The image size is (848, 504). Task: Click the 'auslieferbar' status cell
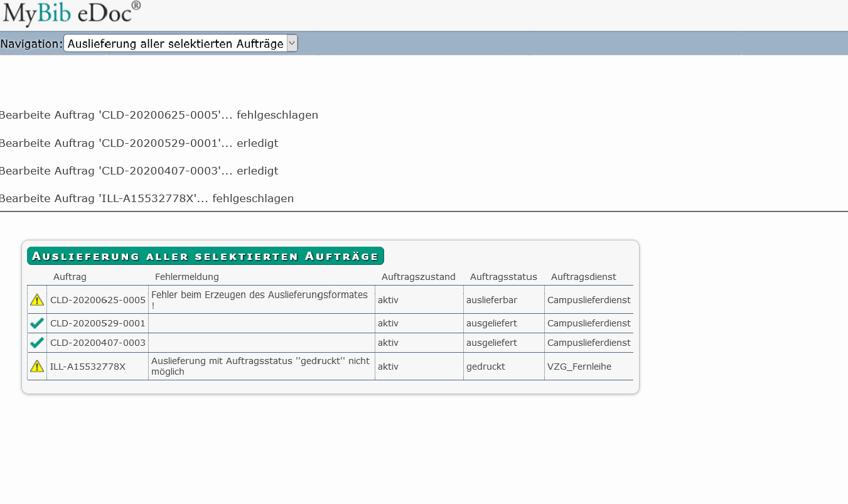[491, 300]
